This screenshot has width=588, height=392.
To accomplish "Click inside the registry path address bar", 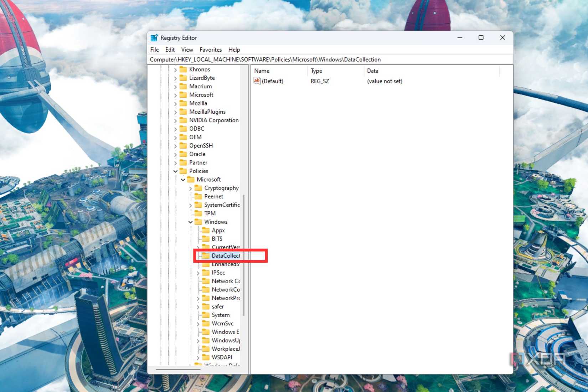I will pyautogui.click(x=321, y=60).
